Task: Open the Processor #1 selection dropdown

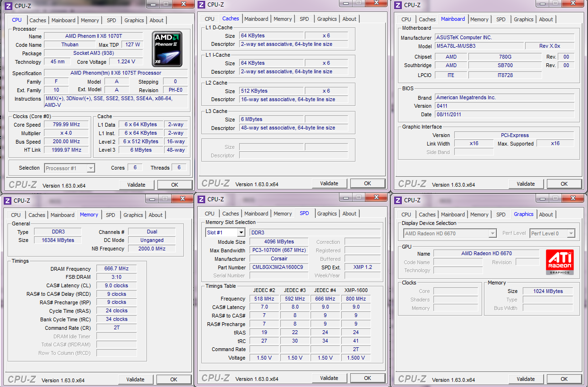Action: [69, 168]
